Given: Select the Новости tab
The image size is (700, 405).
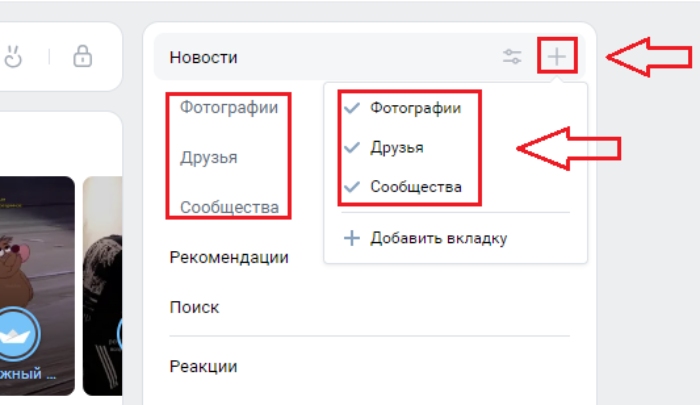Looking at the screenshot, I should [x=204, y=58].
